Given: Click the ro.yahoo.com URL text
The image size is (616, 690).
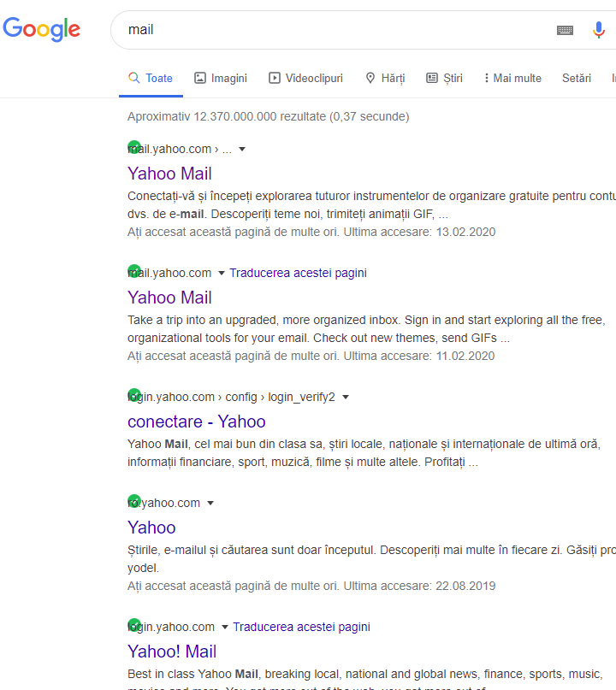Looking at the screenshot, I should [163, 503].
